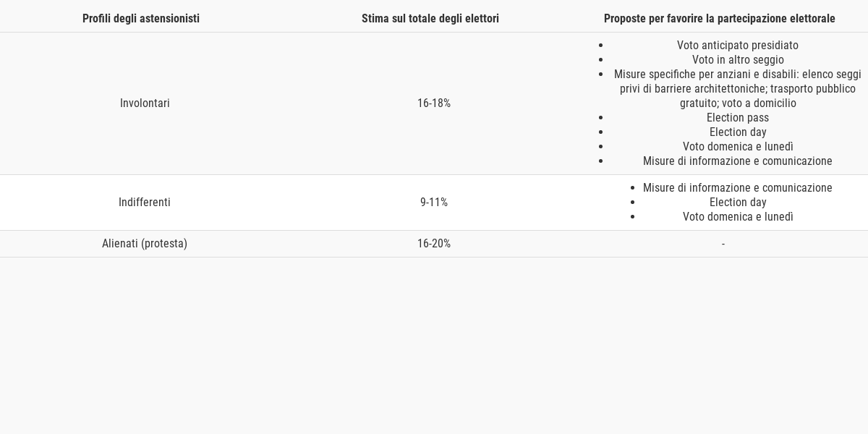Select the 'Involontari' profile cell
The height and width of the screenshot is (434, 868).
click(145, 103)
